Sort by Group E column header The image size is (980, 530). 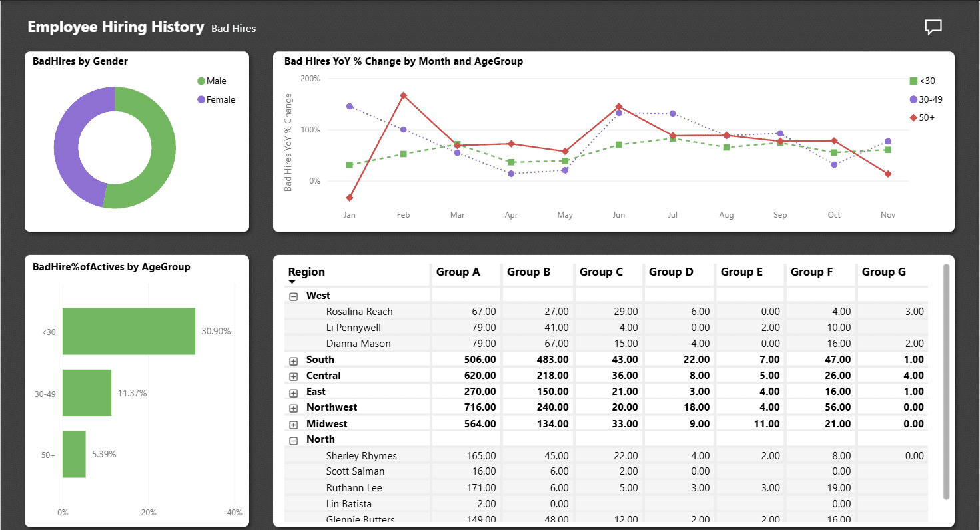pyautogui.click(x=741, y=272)
